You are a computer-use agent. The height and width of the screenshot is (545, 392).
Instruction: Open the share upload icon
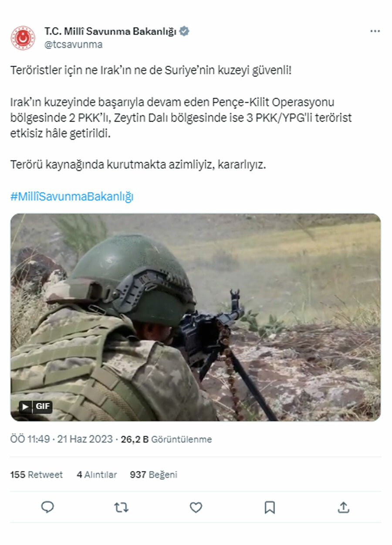click(343, 507)
